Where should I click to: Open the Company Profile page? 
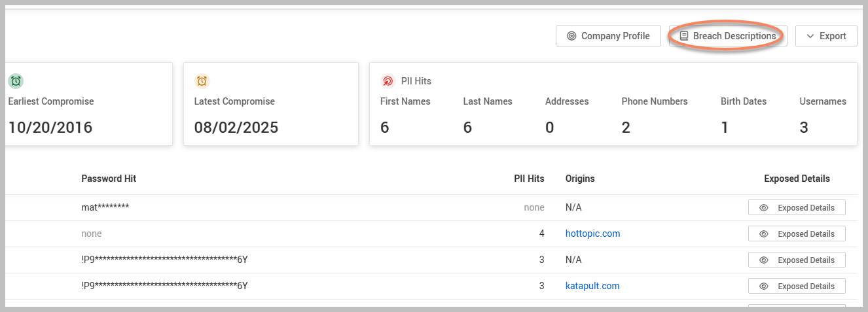pos(607,36)
